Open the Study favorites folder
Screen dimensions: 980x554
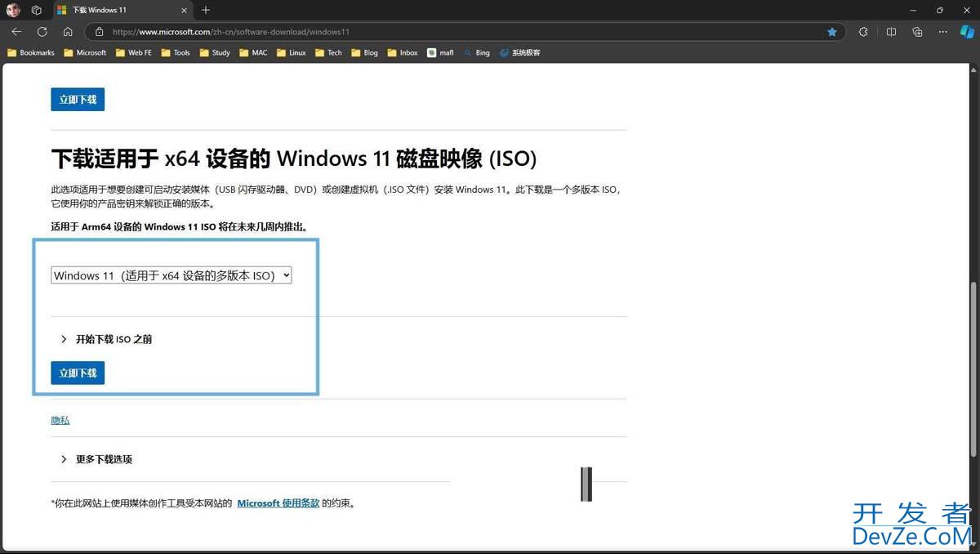[x=215, y=52]
